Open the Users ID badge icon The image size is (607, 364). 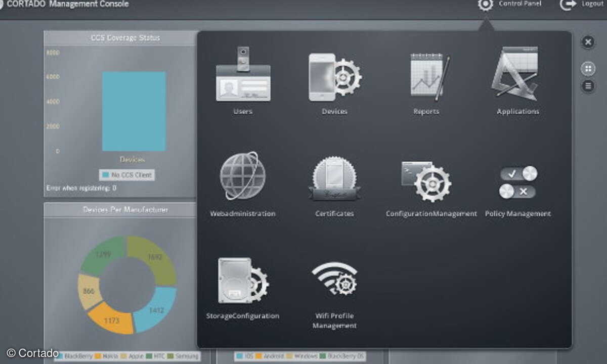pos(243,74)
